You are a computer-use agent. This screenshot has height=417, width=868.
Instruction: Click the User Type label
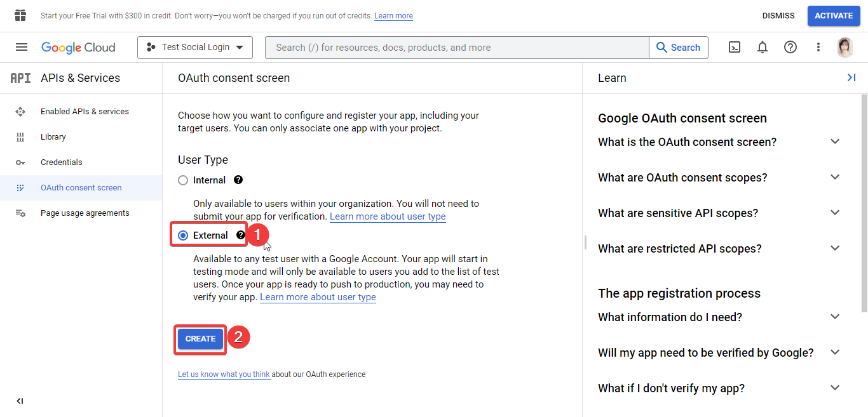(203, 160)
